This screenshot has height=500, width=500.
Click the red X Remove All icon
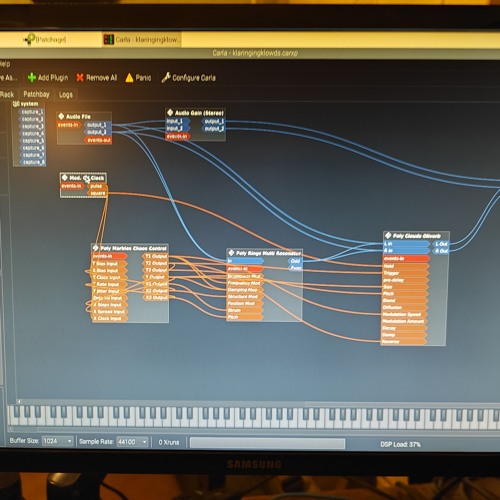(80, 77)
